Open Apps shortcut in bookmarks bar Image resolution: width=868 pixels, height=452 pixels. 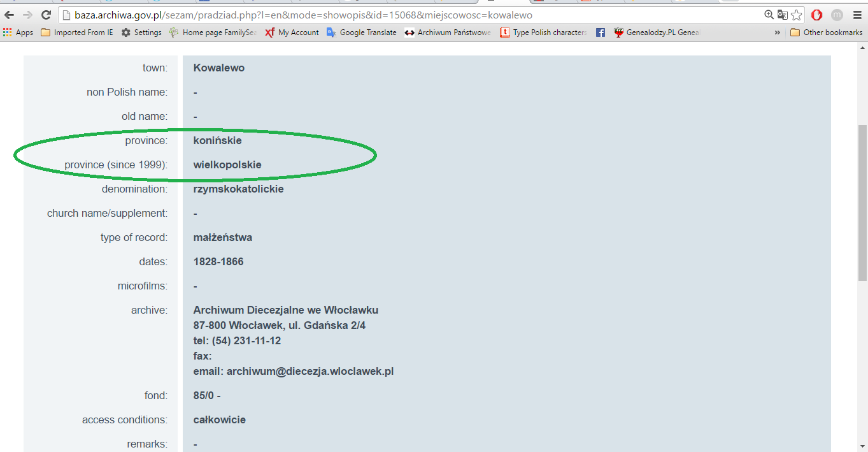pos(18,33)
